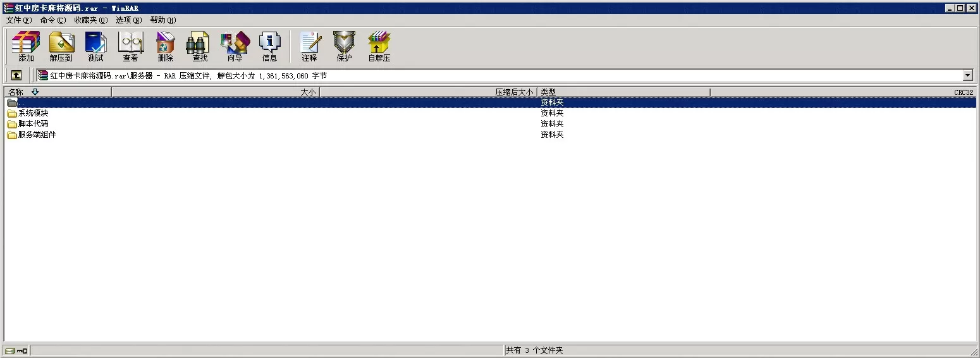Click the drive icon in status bar
980x358 pixels.
coord(9,350)
